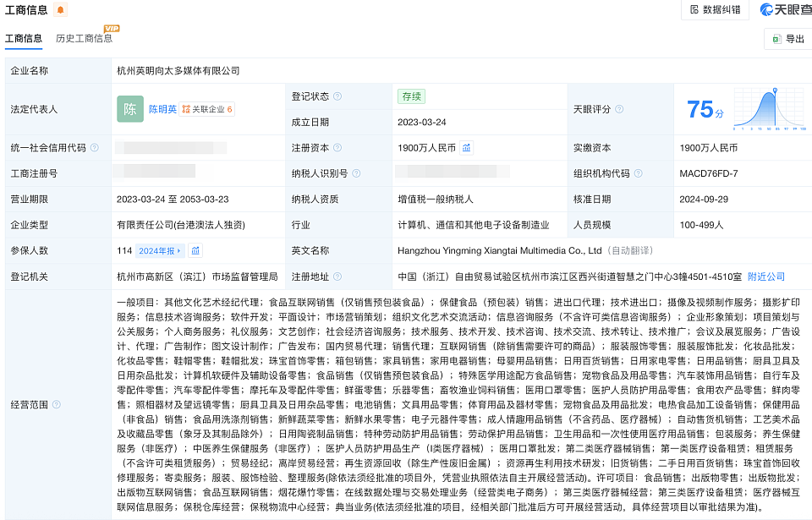Open the 附近公司 link
812x520 pixels.
[x=766, y=276]
